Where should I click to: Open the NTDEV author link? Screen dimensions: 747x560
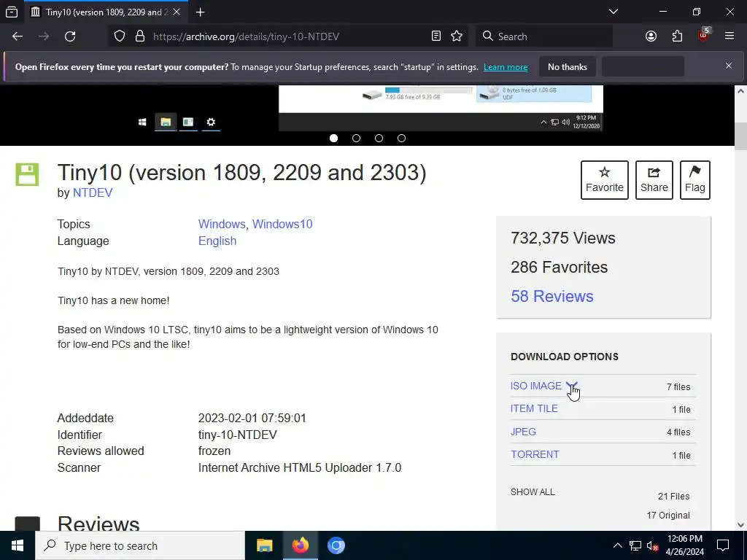(93, 192)
